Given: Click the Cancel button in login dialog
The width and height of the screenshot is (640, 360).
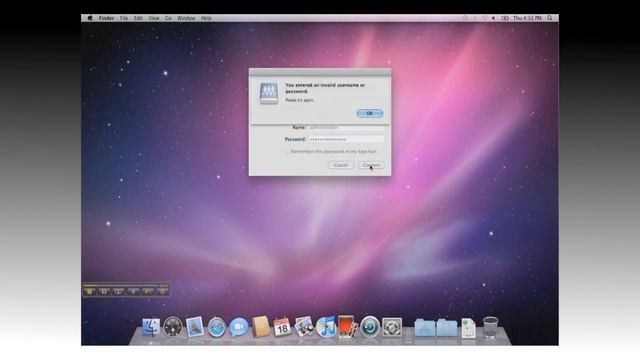Looking at the screenshot, I should coord(340,165).
